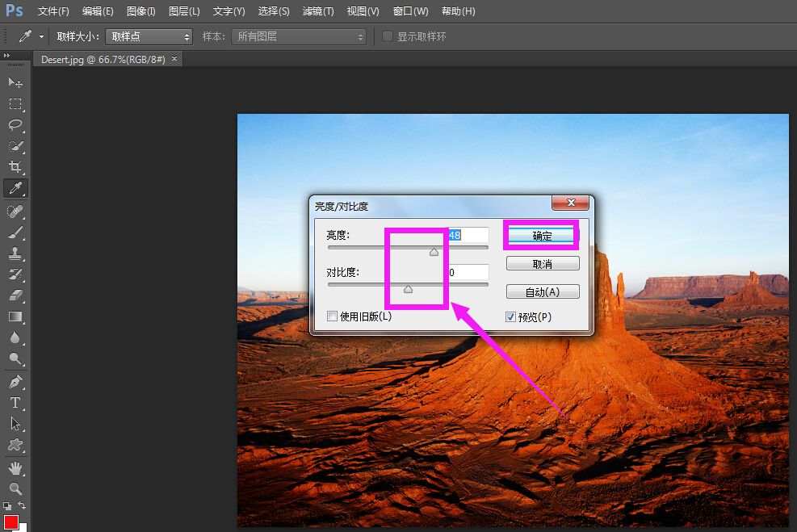
Task: Close the Desert.jpg document tab
Action: pyautogui.click(x=174, y=59)
